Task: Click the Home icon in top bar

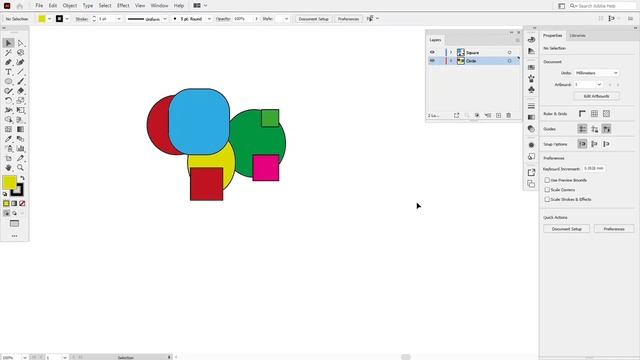Action: point(20,6)
